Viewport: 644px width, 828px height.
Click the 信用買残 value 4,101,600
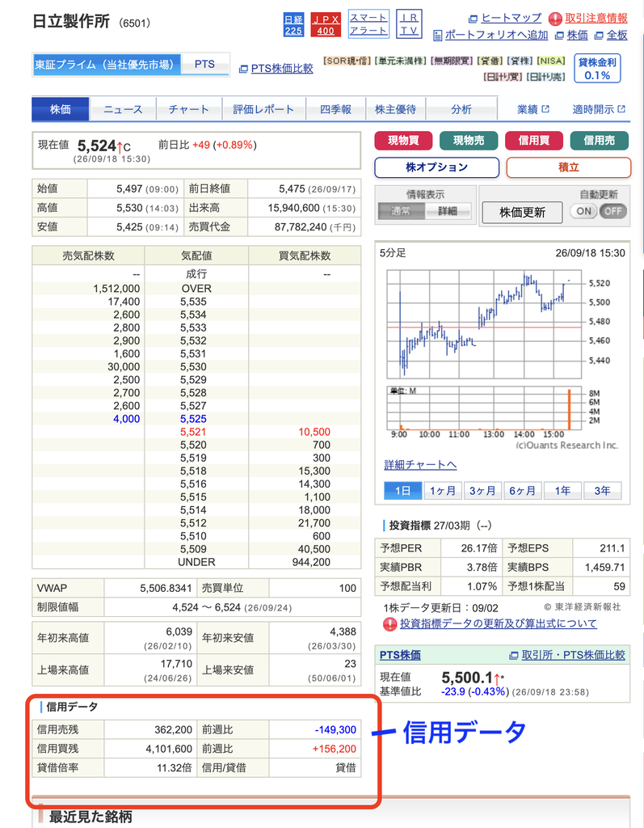[x=169, y=749]
